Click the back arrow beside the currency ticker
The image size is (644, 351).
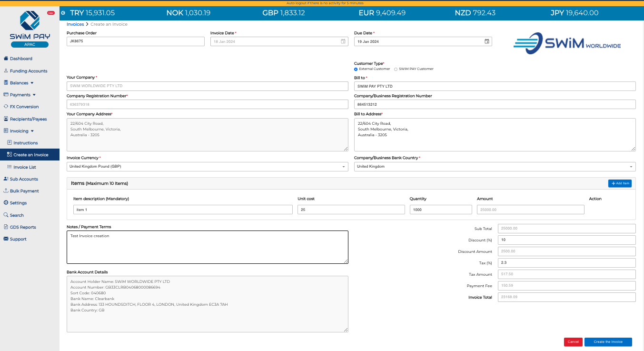63,13
